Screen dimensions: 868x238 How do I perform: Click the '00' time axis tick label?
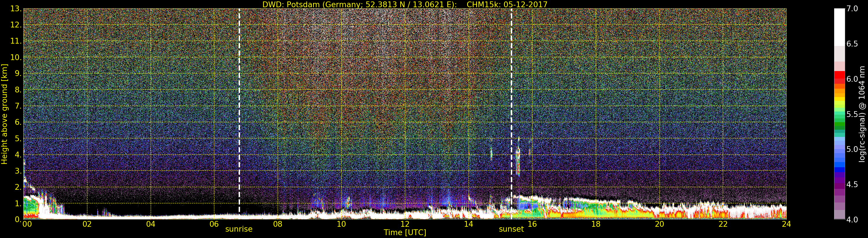click(x=27, y=224)
